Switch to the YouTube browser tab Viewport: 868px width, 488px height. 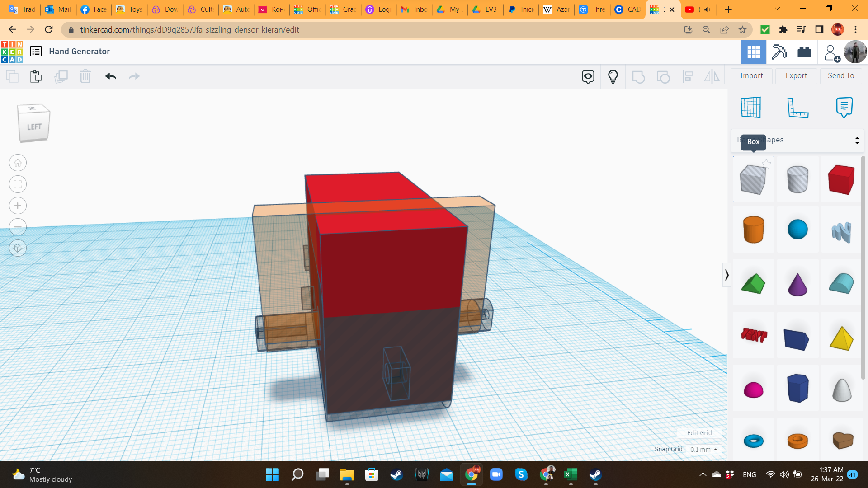690,9
